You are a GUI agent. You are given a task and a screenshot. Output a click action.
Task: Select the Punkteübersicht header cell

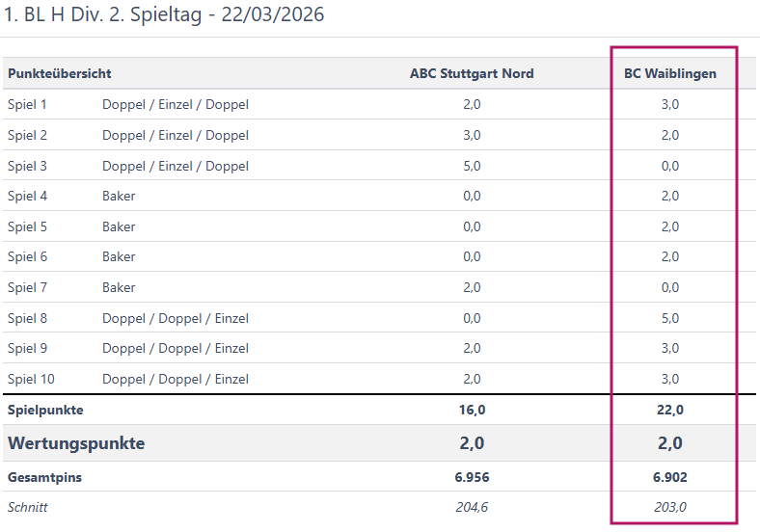(x=60, y=73)
